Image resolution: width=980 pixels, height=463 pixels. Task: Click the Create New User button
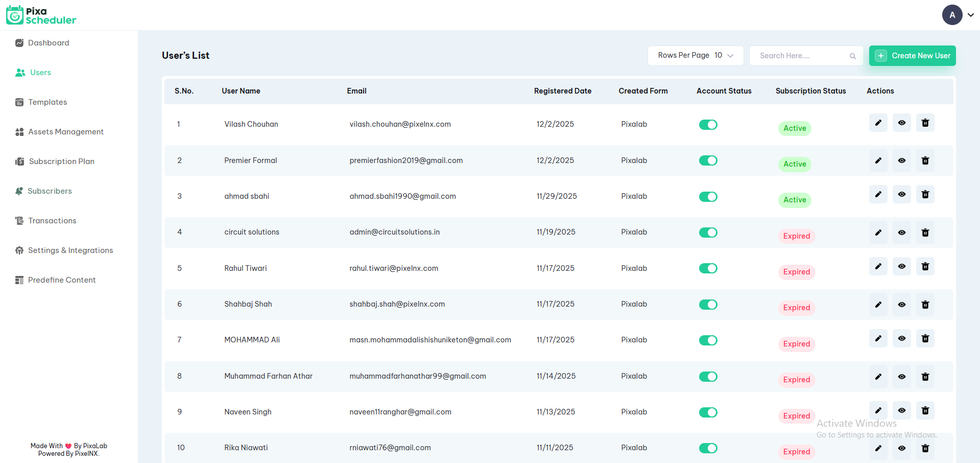(x=912, y=56)
